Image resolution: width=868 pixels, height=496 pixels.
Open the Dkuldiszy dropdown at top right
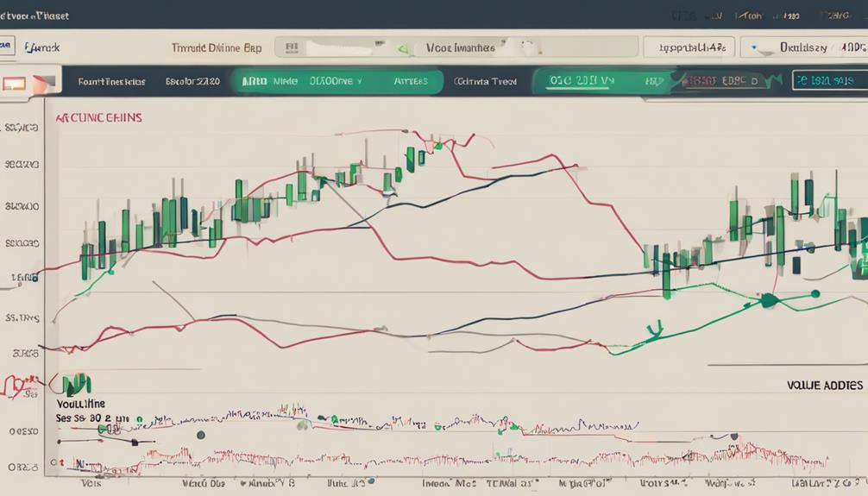tap(802, 48)
